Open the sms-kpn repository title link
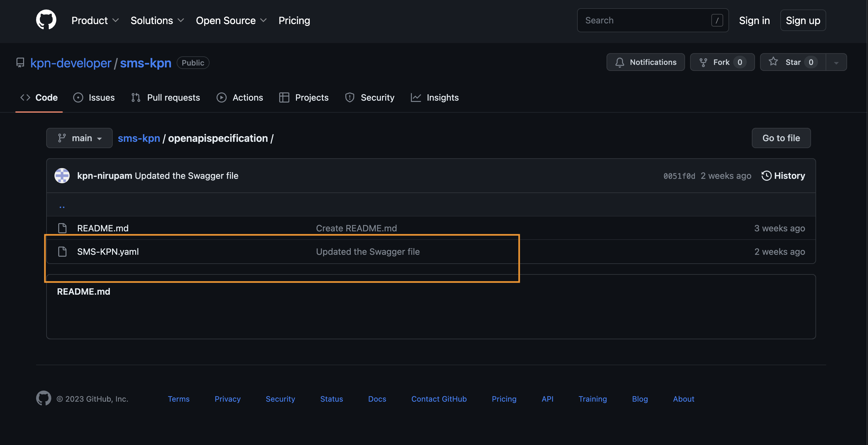Screen dimensions: 868x445 point(146,63)
